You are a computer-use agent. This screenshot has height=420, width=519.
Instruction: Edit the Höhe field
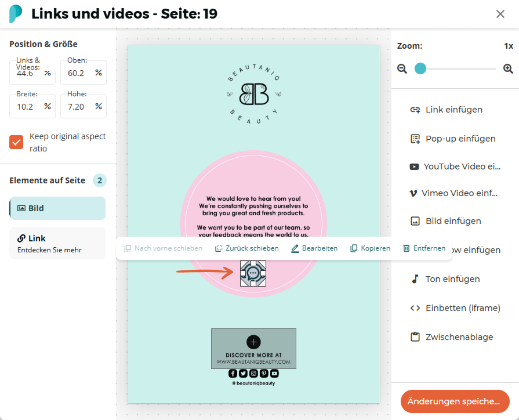click(x=84, y=106)
